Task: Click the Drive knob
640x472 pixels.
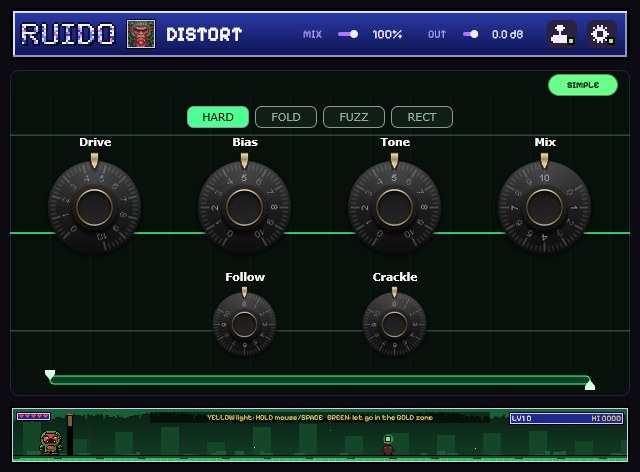Action: click(x=94, y=207)
